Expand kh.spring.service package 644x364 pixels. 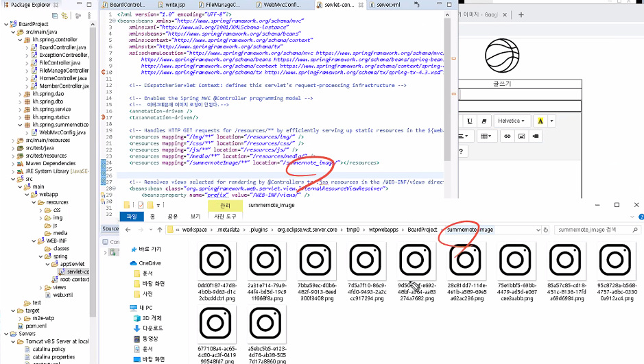tap(20, 110)
